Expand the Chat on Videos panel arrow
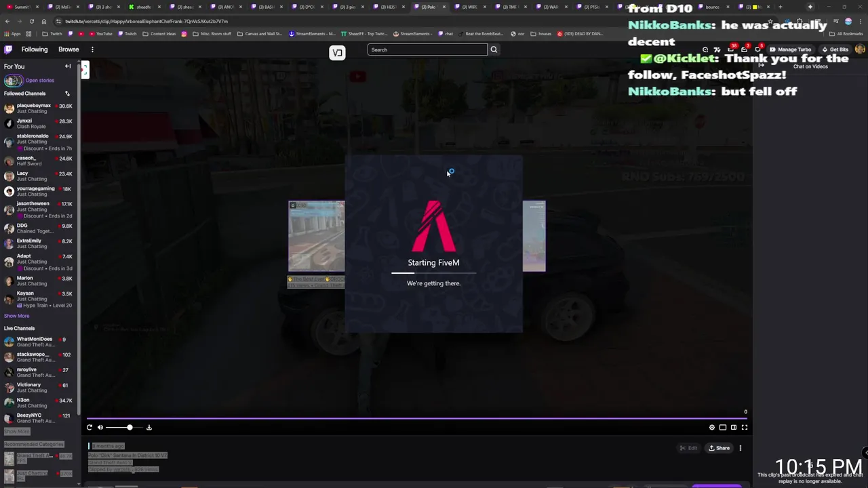This screenshot has width=868, height=488. 761,66
